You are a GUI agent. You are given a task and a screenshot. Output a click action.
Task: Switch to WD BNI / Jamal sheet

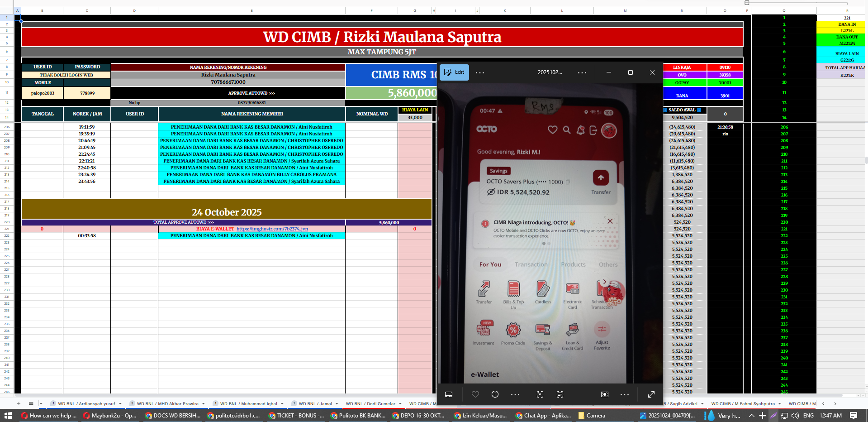pos(315,404)
